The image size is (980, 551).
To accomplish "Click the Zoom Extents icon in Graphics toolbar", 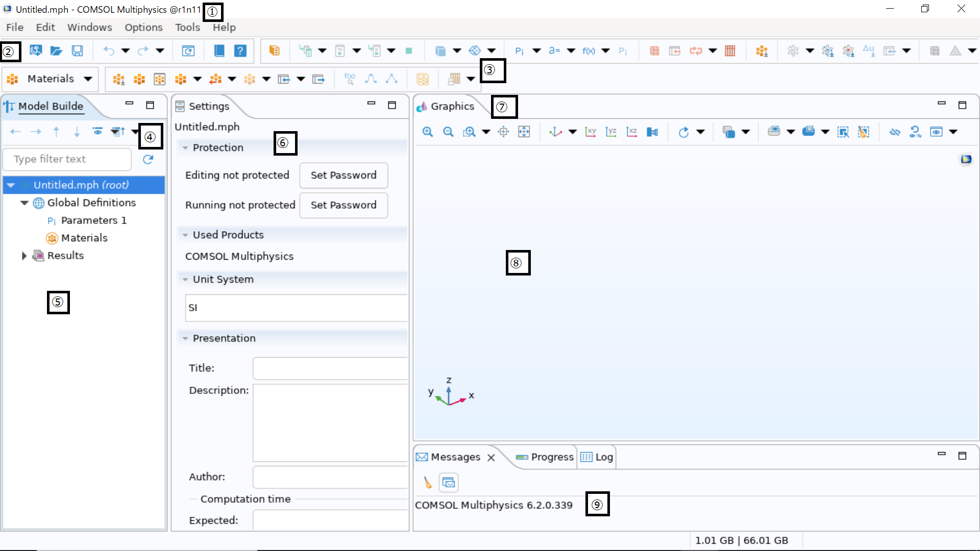I will point(524,132).
